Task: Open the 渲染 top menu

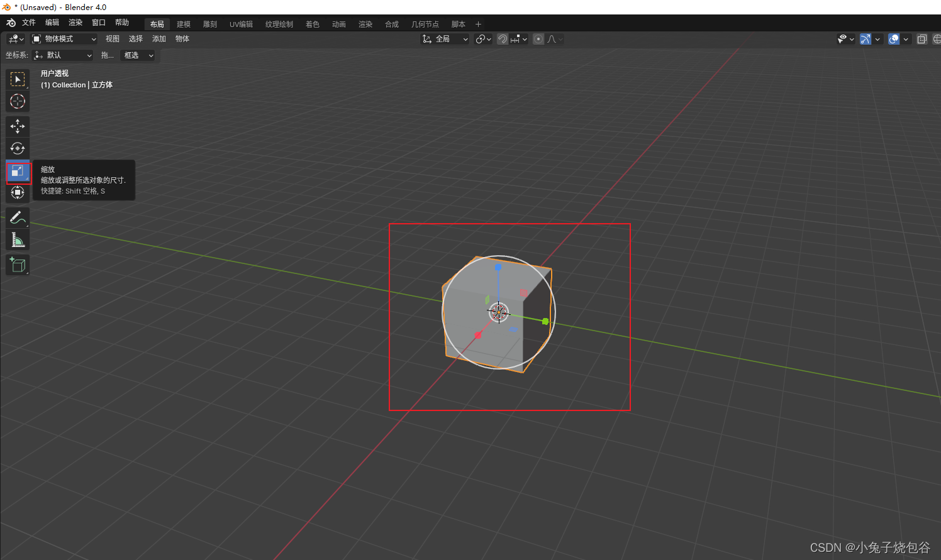Action: pos(75,23)
